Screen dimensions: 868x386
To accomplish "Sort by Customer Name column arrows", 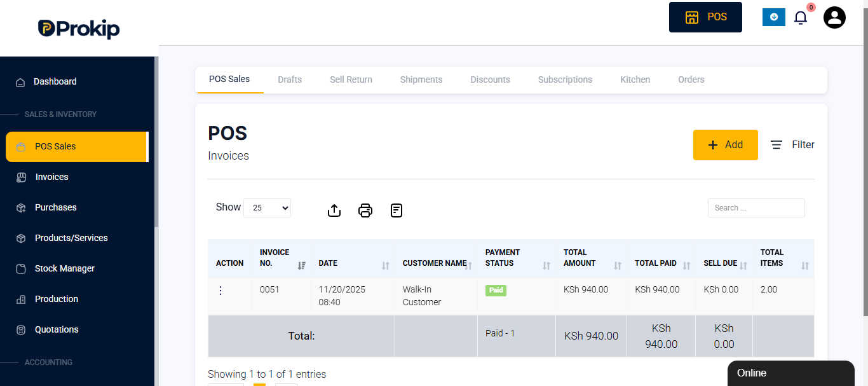I will pyautogui.click(x=469, y=266).
